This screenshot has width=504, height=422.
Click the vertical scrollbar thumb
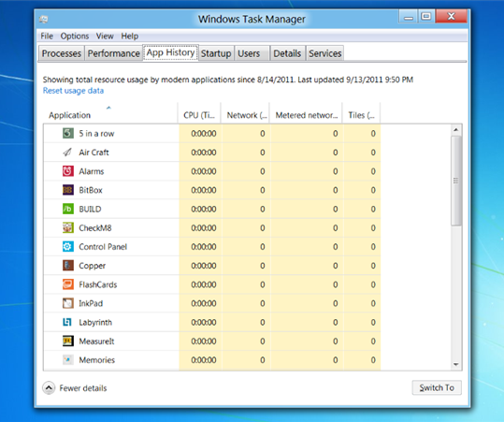pyautogui.click(x=455, y=181)
